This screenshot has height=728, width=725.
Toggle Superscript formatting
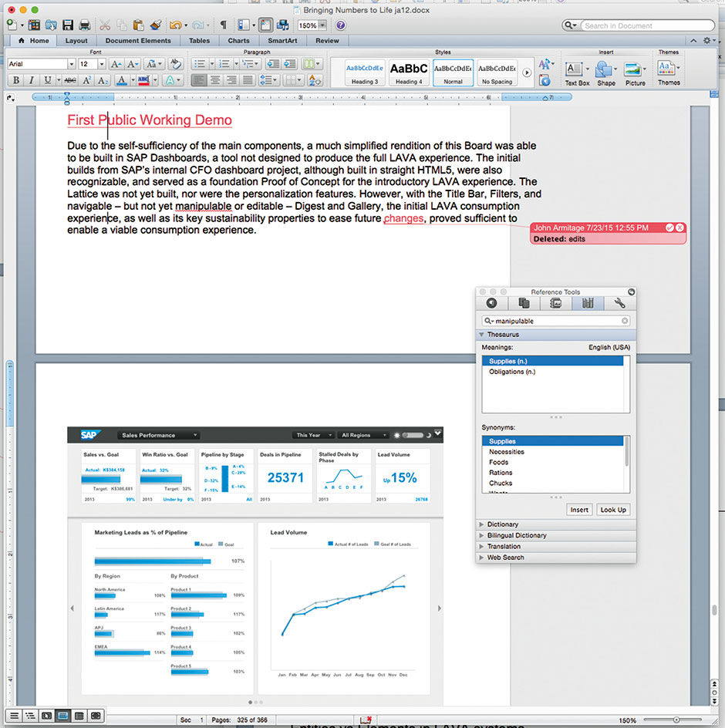click(86, 80)
